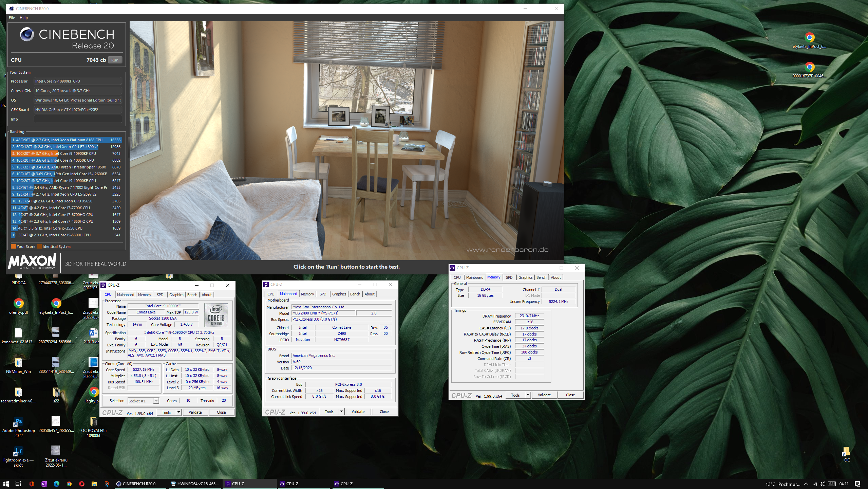Screen dimensions: 868x489
Task: Click the Core Speed value 5327.19 MHz
Action: [144, 369]
